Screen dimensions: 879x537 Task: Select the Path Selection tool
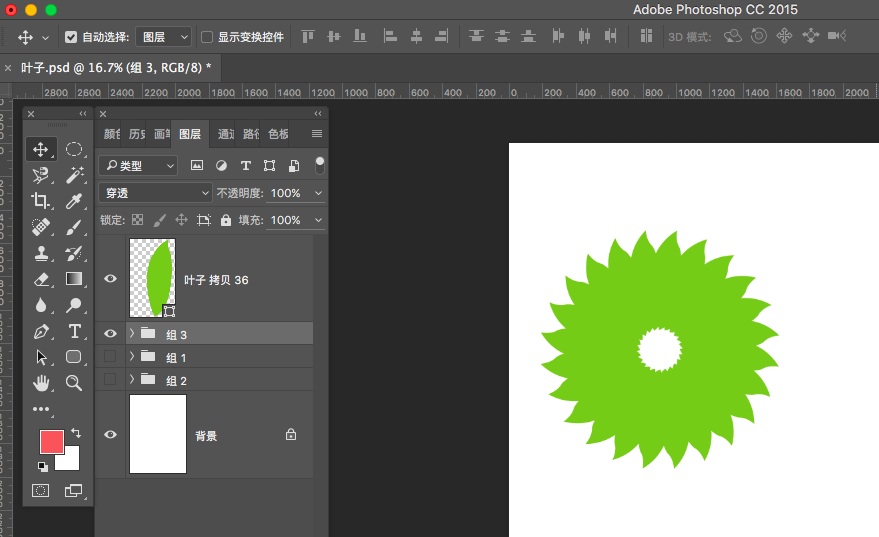click(40, 357)
